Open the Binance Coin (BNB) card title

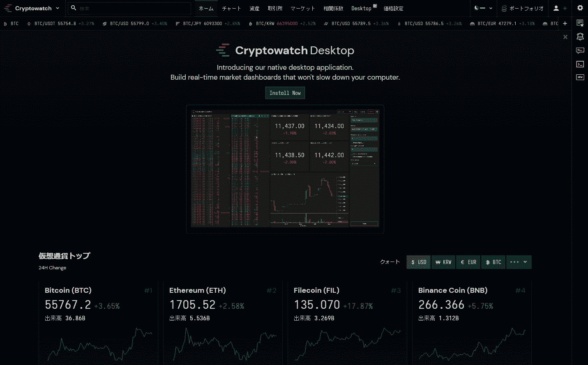(x=453, y=290)
